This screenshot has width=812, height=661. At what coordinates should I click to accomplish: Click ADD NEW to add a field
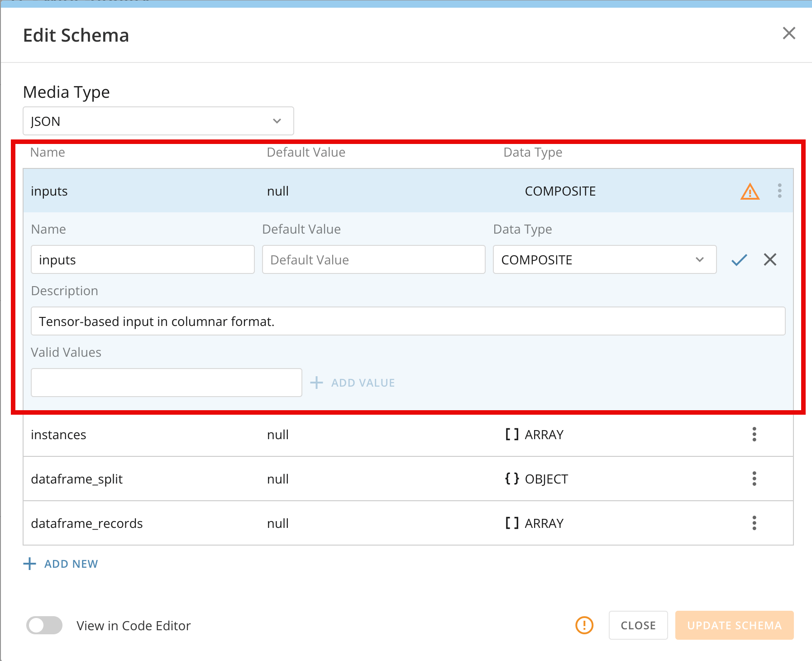pos(61,564)
